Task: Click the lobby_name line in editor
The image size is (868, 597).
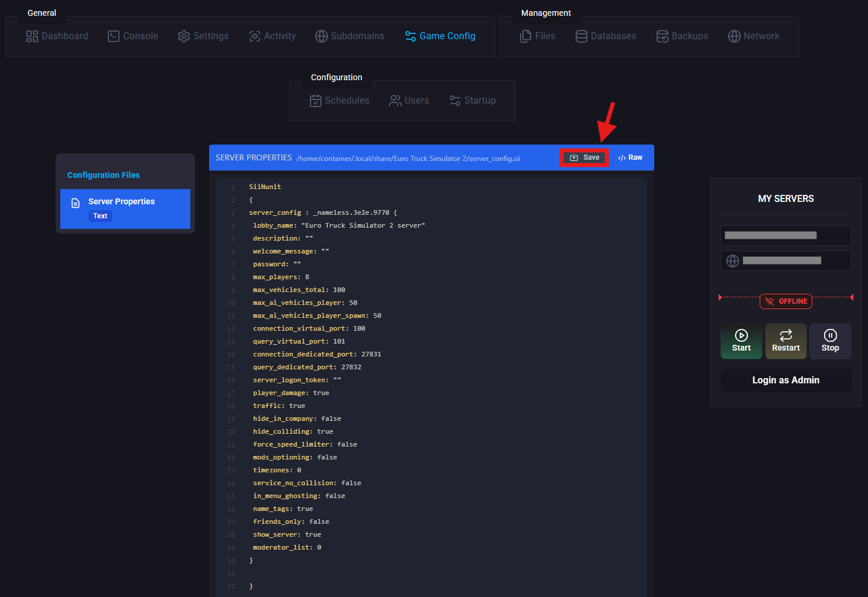Action: [x=339, y=225]
